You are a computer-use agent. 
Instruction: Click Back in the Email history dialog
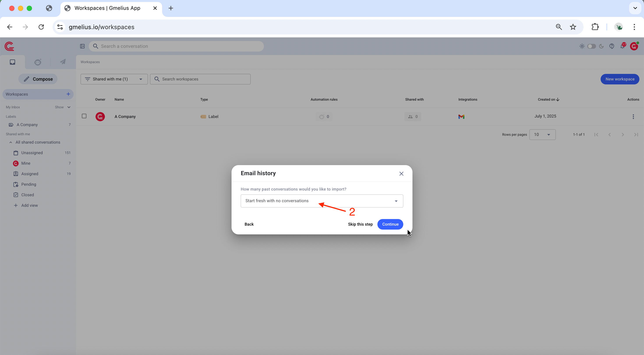click(249, 224)
